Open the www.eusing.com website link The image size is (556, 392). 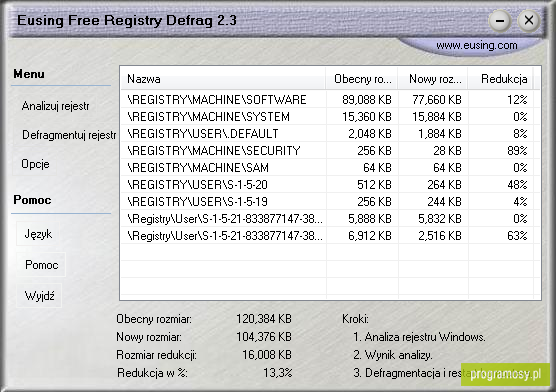pos(477,45)
